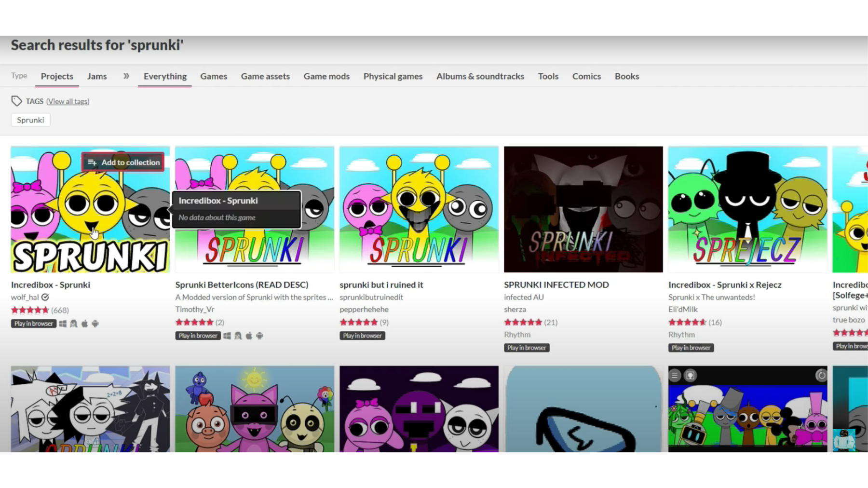Click the tags label icon
This screenshot has height=488, width=868.
click(x=16, y=101)
